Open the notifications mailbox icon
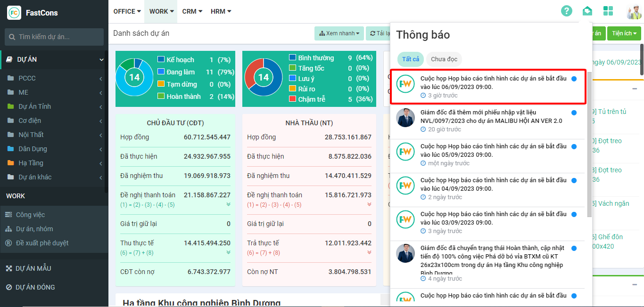 pos(587,11)
